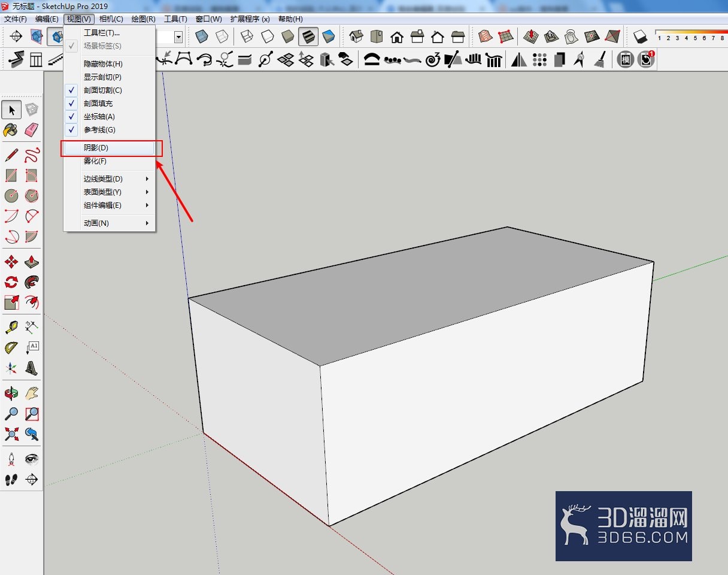Choose the Rectangle tool
Viewport: 728px width, 575px height.
(x=11, y=175)
